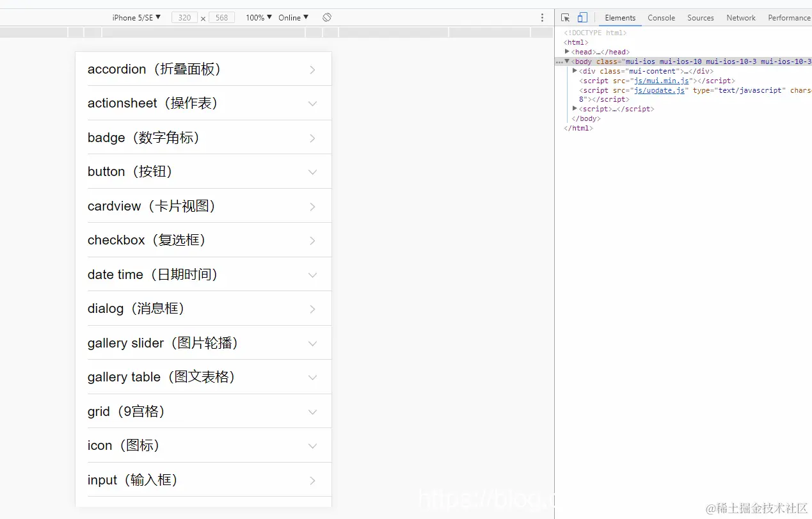The image size is (812, 519).
Task: Switch to the Console tab
Action: 661,18
